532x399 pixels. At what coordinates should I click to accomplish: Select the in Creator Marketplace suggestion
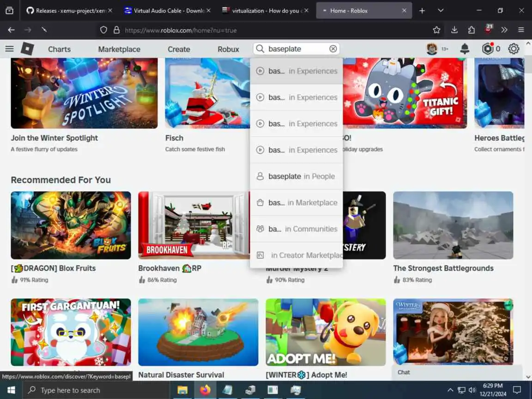pyautogui.click(x=296, y=255)
